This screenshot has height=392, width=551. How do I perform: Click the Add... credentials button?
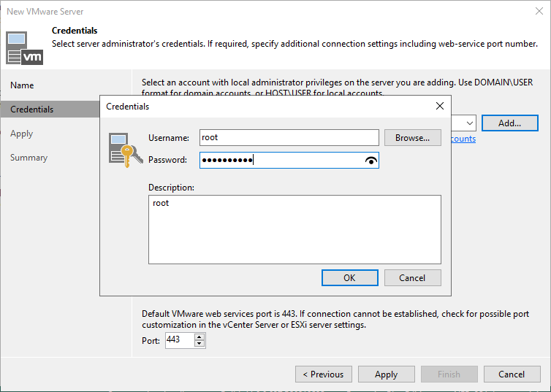509,123
